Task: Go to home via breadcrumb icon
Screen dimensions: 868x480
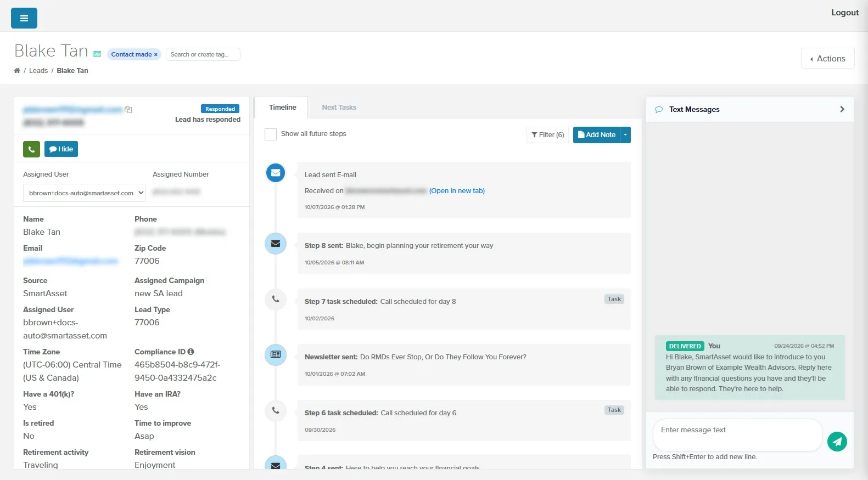Action: tap(17, 71)
